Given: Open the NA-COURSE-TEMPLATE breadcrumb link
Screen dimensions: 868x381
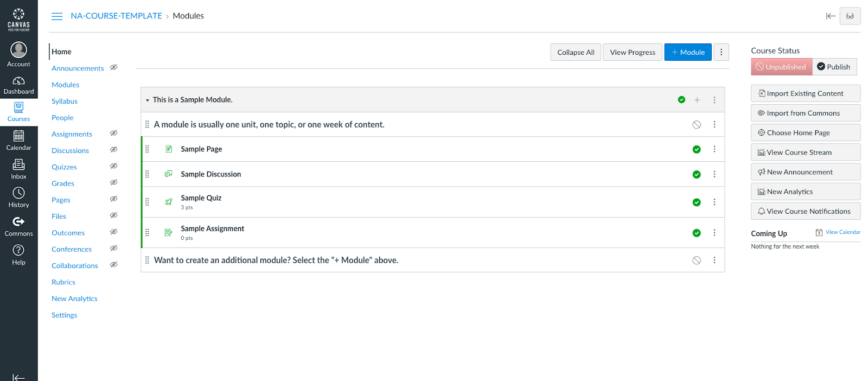Looking at the screenshot, I should (x=117, y=16).
